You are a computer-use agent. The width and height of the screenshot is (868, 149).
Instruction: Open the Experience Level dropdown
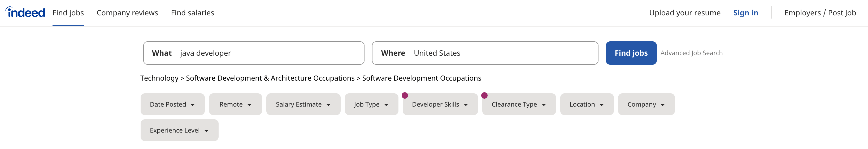click(179, 130)
